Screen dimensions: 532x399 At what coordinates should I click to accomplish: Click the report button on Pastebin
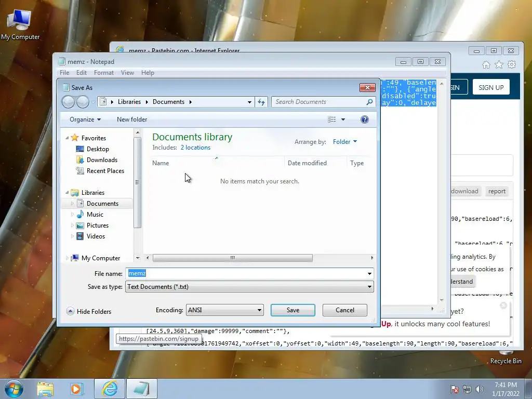pyautogui.click(x=497, y=191)
